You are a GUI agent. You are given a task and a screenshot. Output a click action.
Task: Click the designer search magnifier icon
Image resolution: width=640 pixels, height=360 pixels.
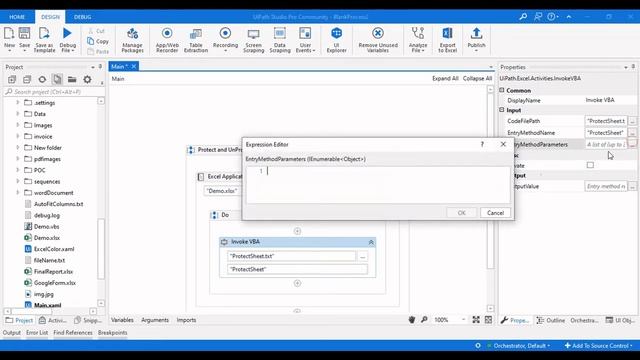(x=424, y=320)
